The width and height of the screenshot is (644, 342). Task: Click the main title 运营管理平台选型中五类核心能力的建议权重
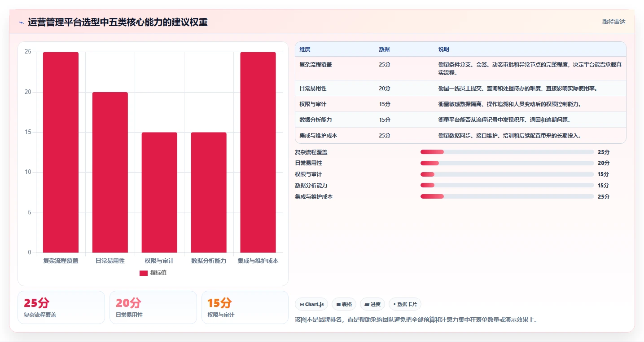point(118,22)
